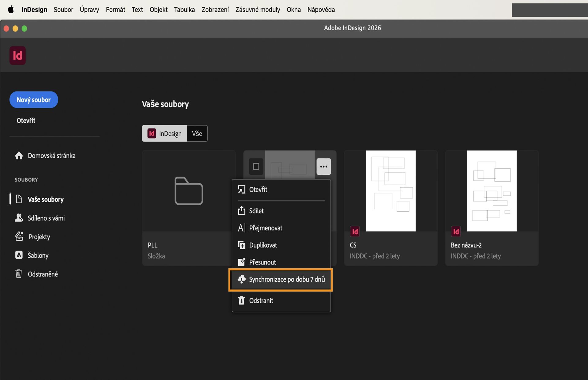Open the ••• options menu on the file card
This screenshot has width=588, height=380.
coord(323,166)
